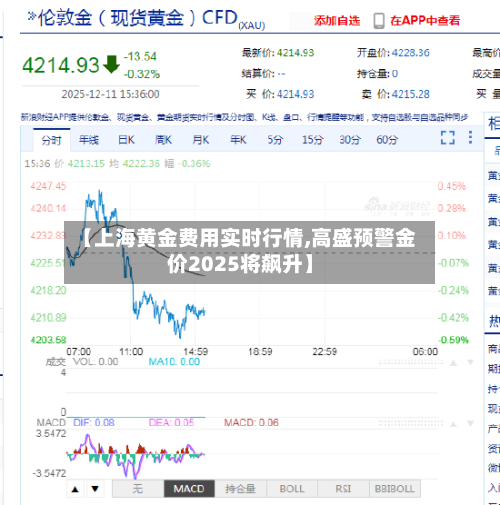Click the 开盘价 value 4228.36

pyautogui.click(x=411, y=53)
